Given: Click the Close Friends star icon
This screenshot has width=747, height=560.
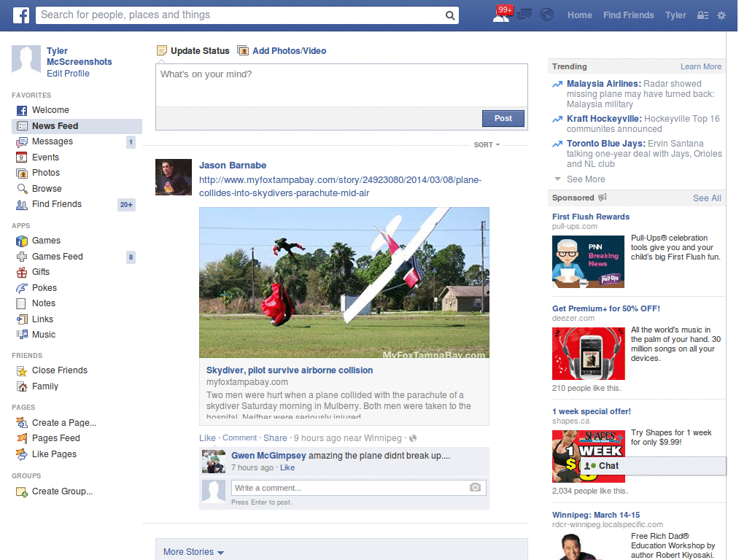Looking at the screenshot, I should (x=22, y=371).
